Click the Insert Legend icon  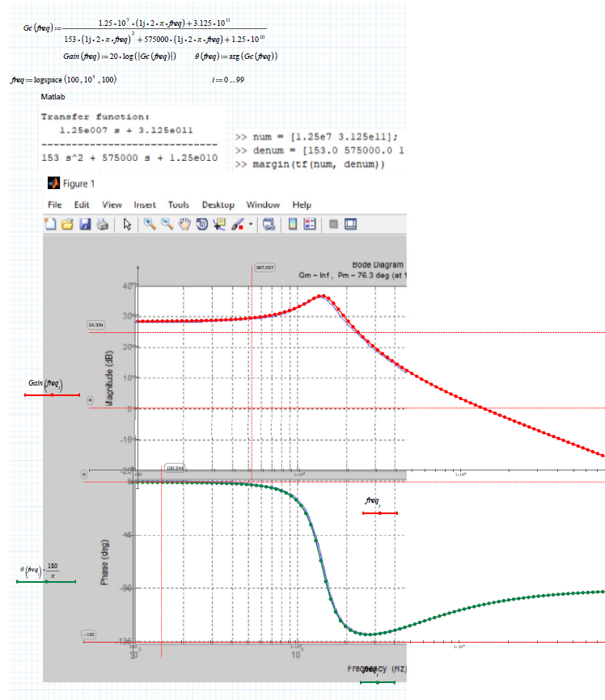point(310,224)
